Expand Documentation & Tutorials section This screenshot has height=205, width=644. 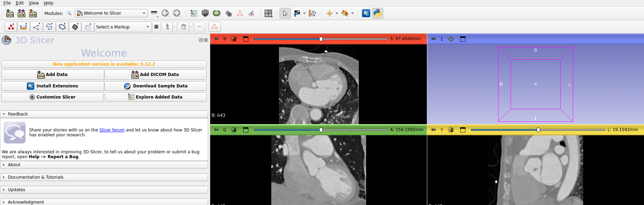tap(104, 177)
